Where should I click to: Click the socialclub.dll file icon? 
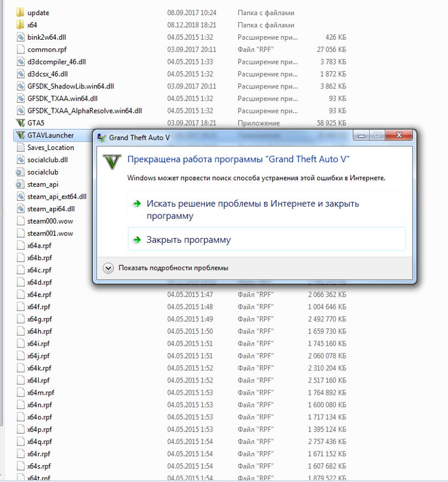click(21, 160)
